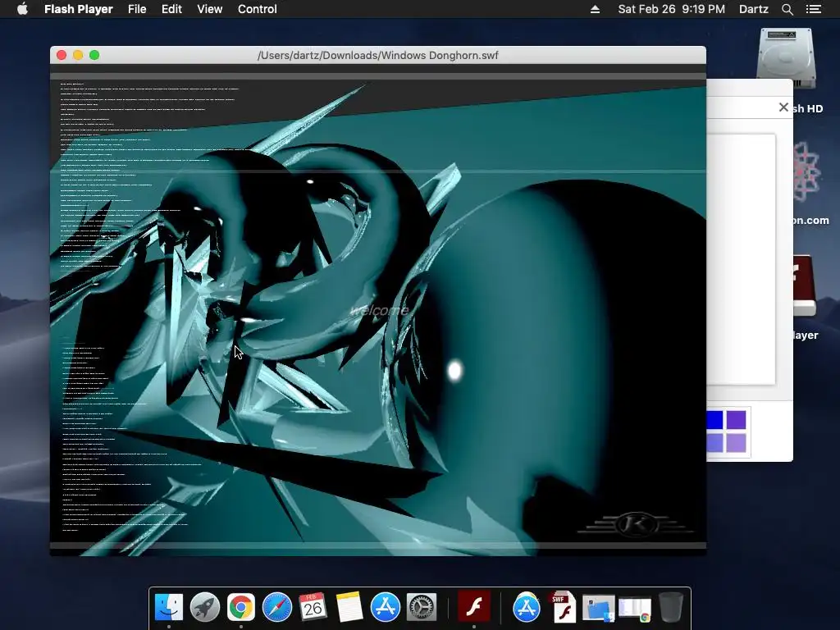
Task: Open Notes icon in the Dock
Action: coord(349,607)
